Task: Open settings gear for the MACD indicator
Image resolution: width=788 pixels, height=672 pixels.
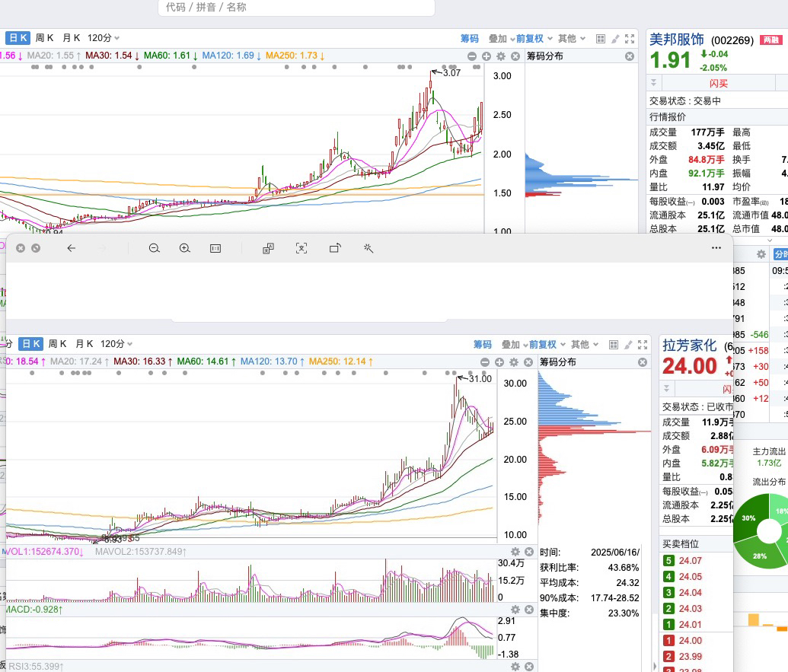Action: 515,610
